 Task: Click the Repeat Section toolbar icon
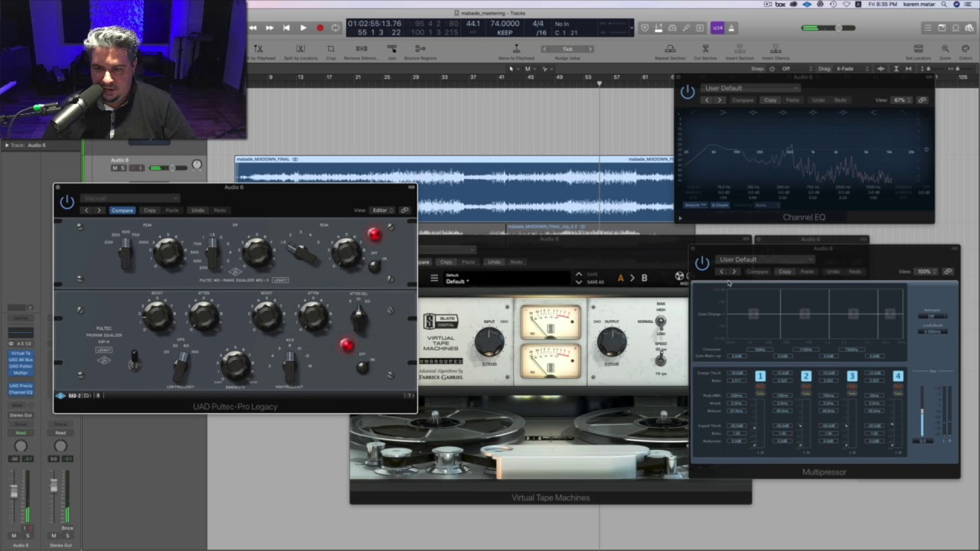670,52
